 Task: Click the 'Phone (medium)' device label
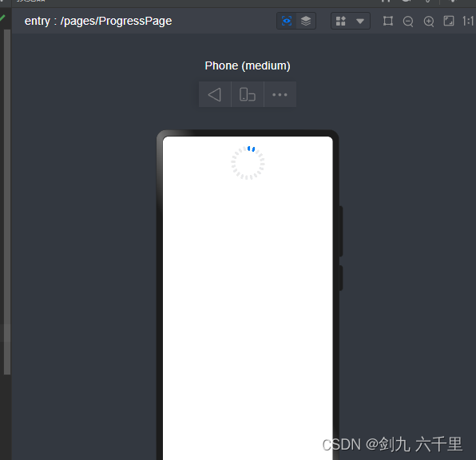(248, 66)
